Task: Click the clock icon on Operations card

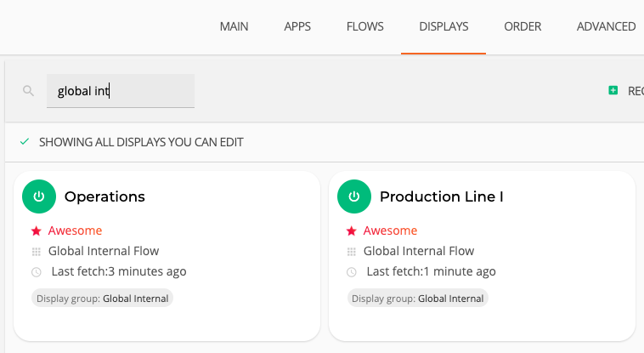Action: 36,272
